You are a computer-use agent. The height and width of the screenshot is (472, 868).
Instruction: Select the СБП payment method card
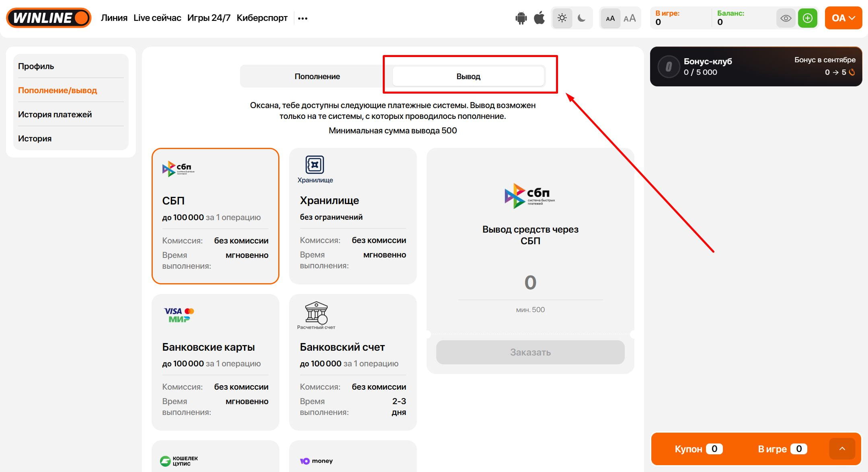pyautogui.click(x=215, y=216)
